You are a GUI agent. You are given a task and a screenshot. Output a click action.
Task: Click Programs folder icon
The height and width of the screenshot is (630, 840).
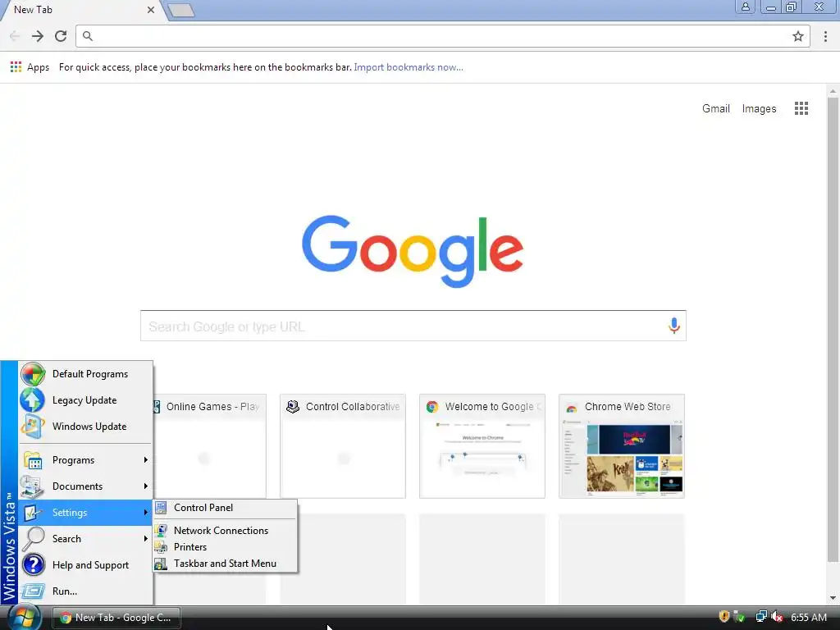33,460
